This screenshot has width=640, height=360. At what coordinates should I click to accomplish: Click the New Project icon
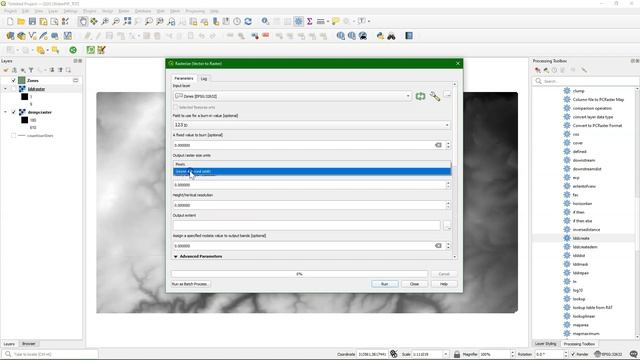[10, 21]
